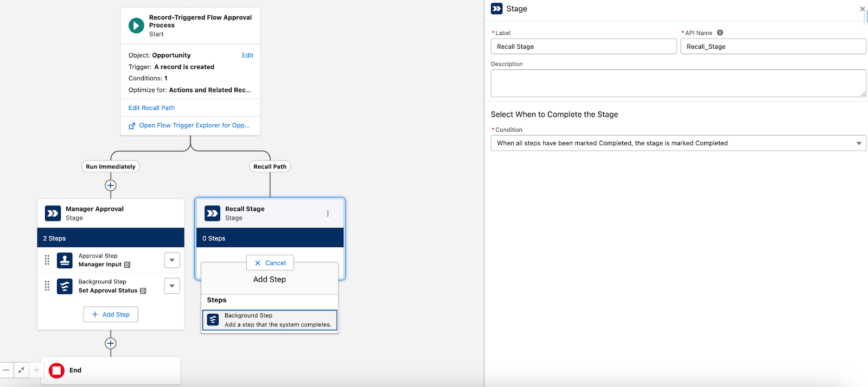This screenshot has height=387, width=868.
Task: Click the Description text area
Action: (x=678, y=83)
